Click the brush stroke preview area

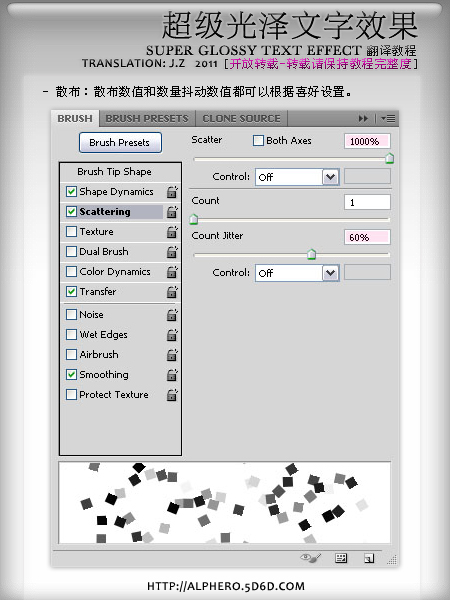pos(225,502)
